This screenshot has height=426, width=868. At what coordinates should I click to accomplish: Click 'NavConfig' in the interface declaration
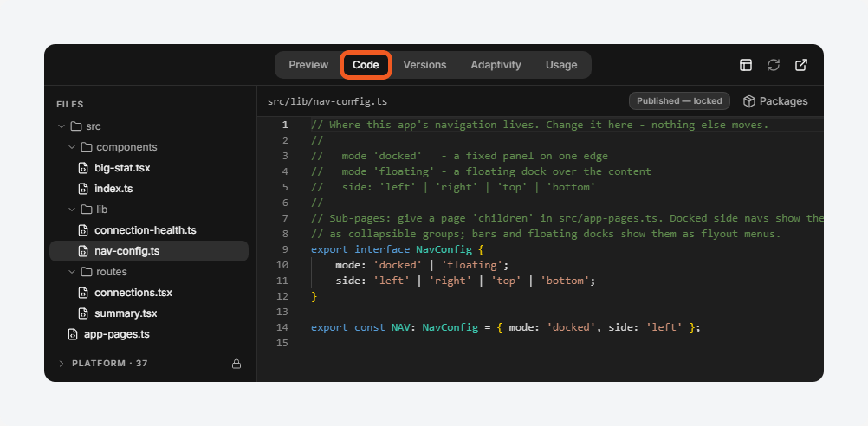[x=444, y=249]
